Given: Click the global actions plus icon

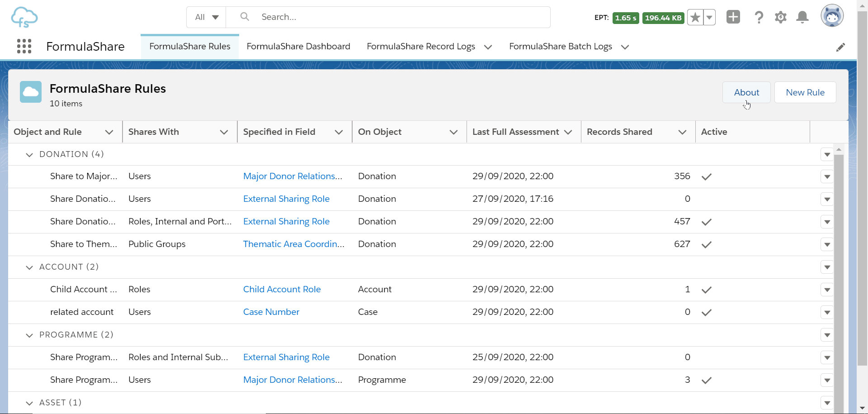Looking at the screenshot, I should (733, 17).
